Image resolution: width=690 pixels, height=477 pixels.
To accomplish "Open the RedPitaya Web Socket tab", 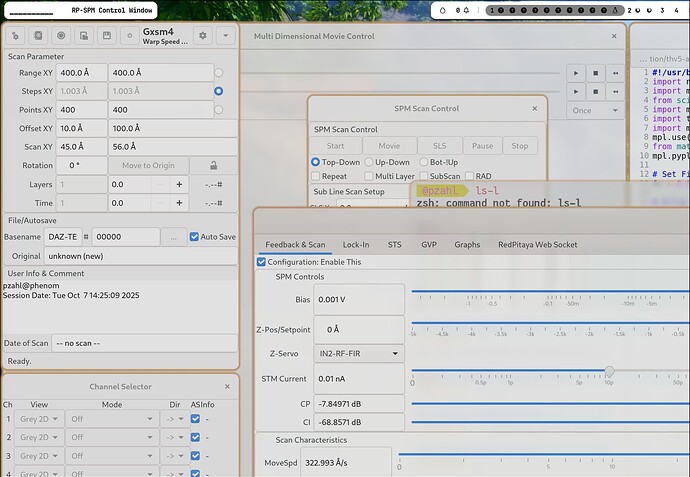I will (x=539, y=244).
